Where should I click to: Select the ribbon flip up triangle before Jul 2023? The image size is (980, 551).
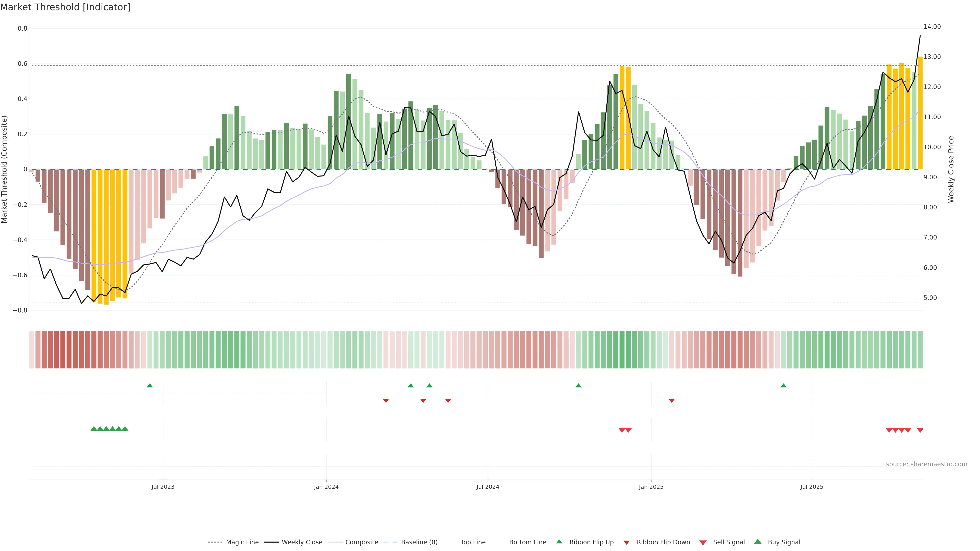coord(150,386)
